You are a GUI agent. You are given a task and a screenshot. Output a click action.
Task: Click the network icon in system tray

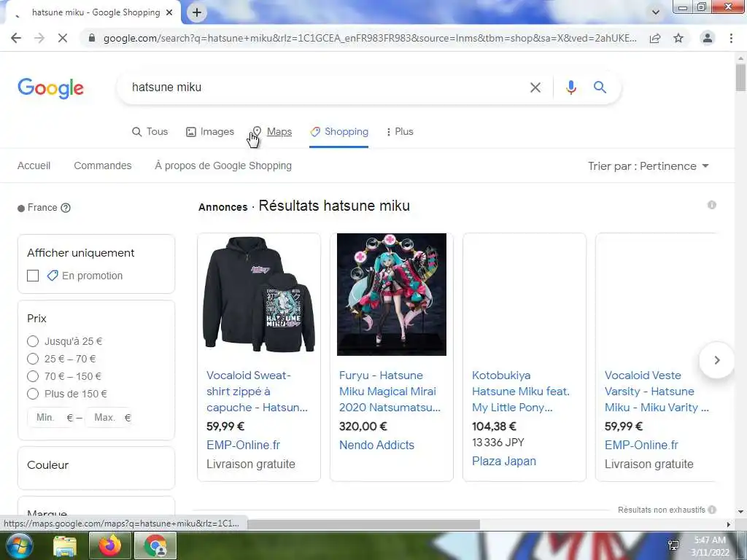point(673,545)
